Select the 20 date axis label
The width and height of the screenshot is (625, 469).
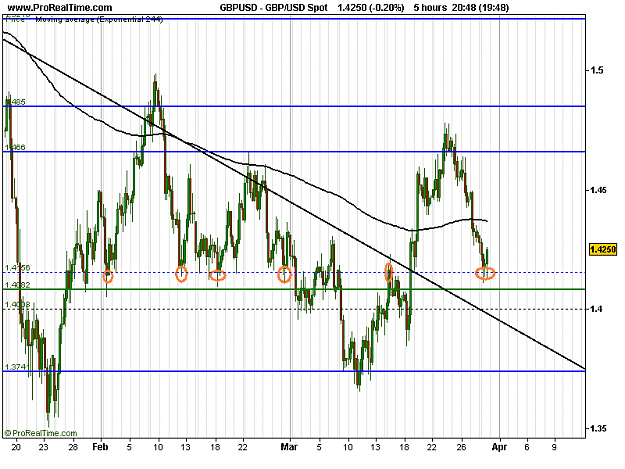click(x=16, y=447)
